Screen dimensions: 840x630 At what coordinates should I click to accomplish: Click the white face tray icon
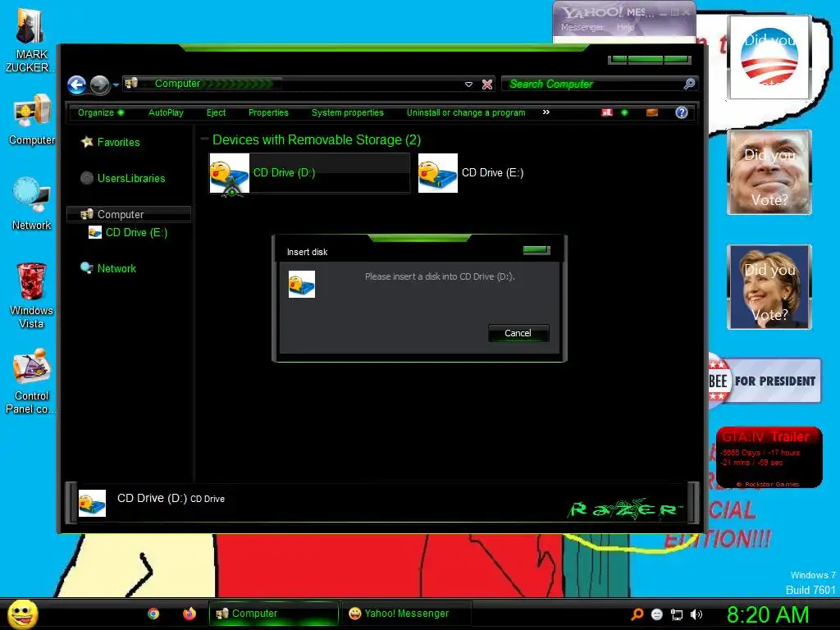point(657,614)
